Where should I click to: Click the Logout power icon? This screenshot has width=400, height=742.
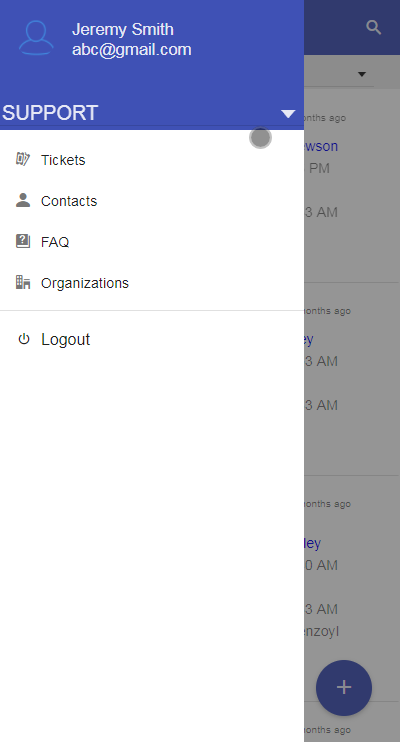click(24, 339)
